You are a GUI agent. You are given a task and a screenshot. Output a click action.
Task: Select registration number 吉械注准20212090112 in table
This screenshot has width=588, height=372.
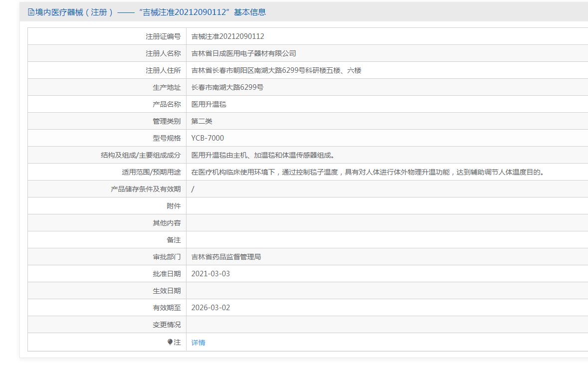point(227,36)
